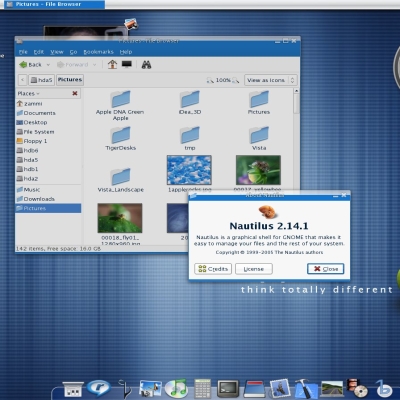The width and height of the screenshot is (400, 400).
Task: Click Pictures - File Browser taskbar entry
Action: click(x=53, y=4)
